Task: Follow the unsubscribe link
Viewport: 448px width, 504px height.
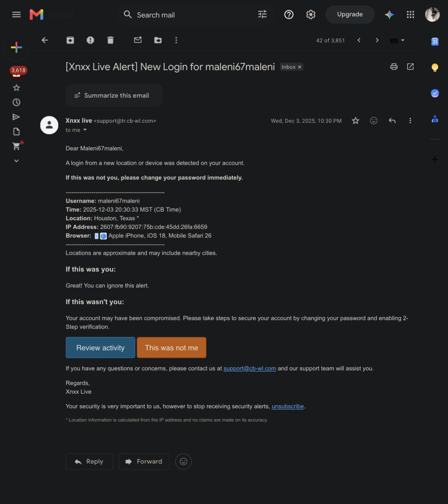Action: pos(288,406)
